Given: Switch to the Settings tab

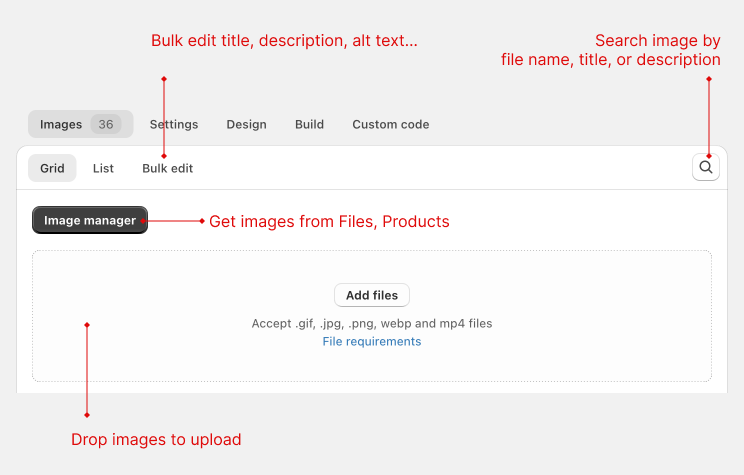Looking at the screenshot, I should [174, 124].
